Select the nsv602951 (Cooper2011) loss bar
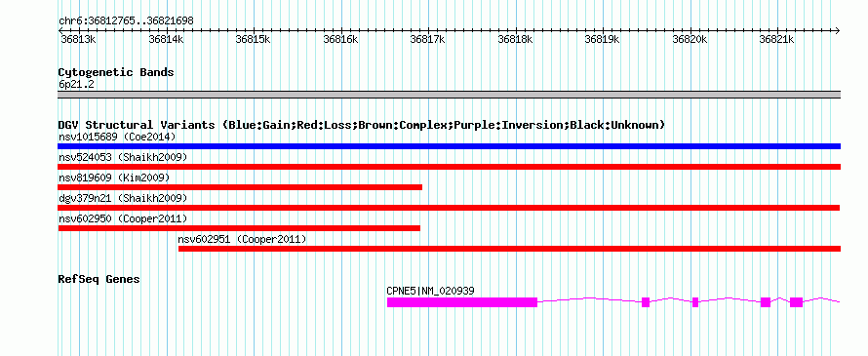 tap(509, 249)
